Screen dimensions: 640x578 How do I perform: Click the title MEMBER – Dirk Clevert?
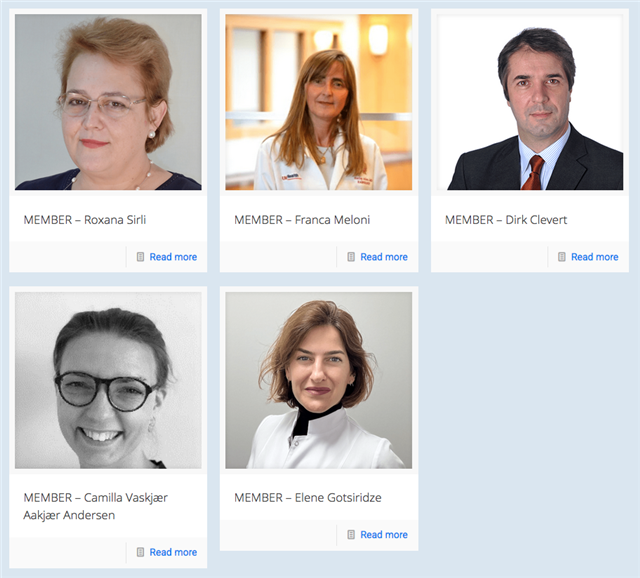pyautogui.click(x=506, y=220)
